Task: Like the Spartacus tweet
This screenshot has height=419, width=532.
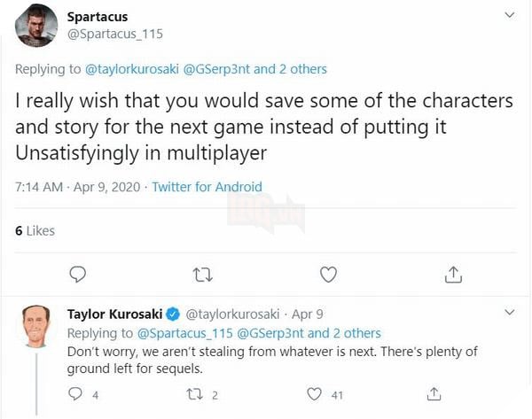Action: coord(328,275)
